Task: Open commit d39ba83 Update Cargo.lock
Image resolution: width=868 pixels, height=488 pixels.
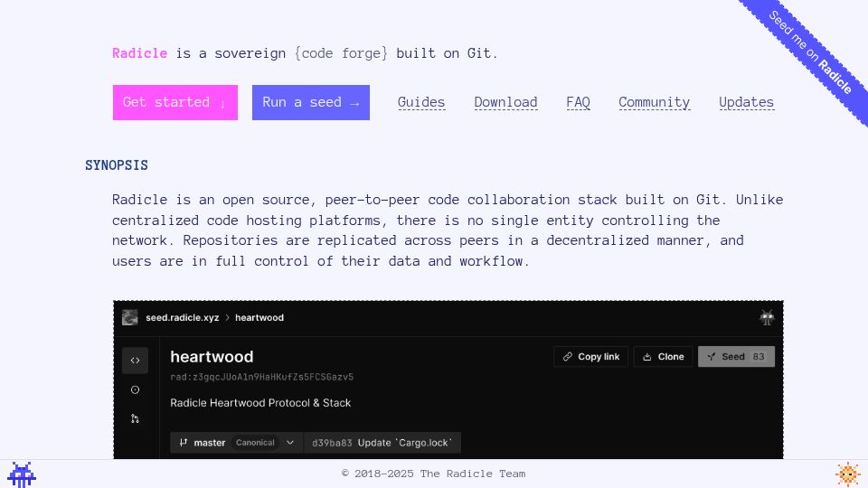Action: point(382,443)
